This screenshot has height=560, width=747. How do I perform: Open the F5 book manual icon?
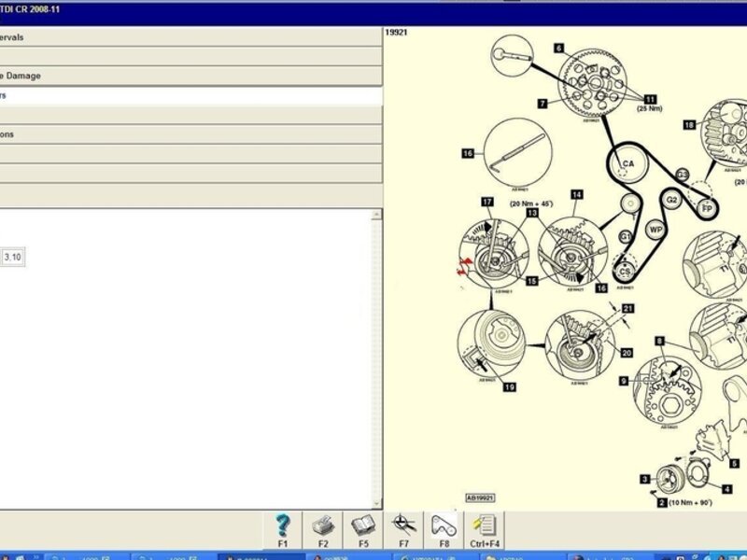363,526
